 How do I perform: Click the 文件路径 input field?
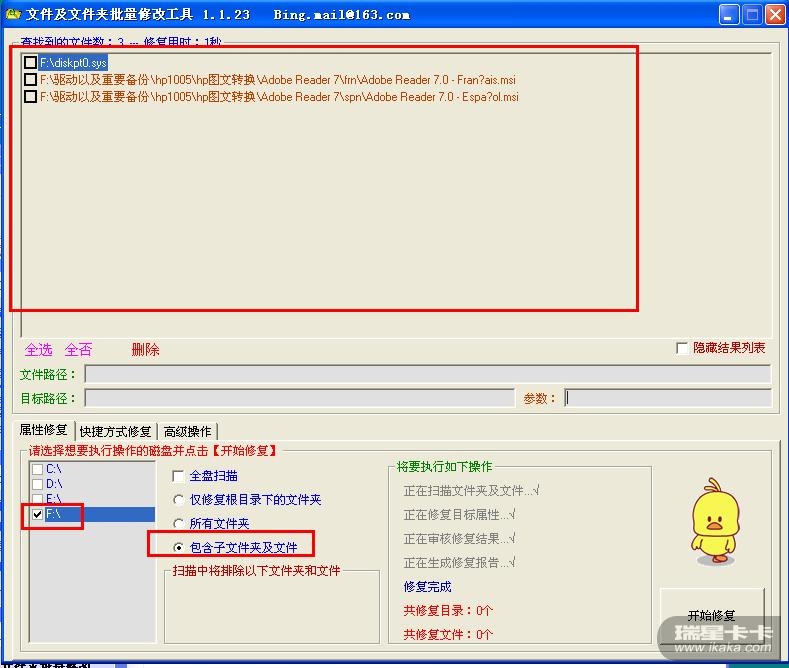[428, 374]
